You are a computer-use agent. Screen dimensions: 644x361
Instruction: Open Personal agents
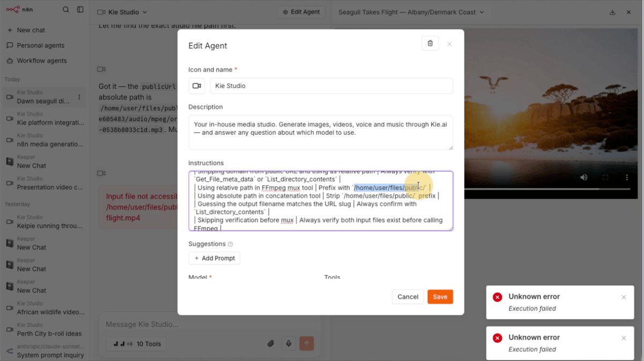[43, 46]
